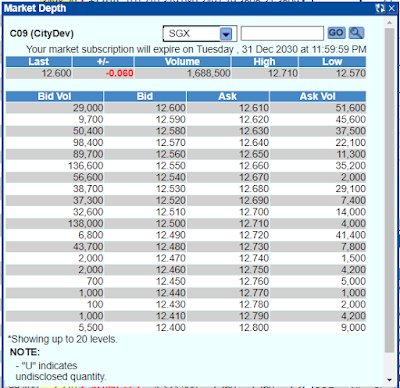Click the refresh icon in the title bar

point(380,8)
